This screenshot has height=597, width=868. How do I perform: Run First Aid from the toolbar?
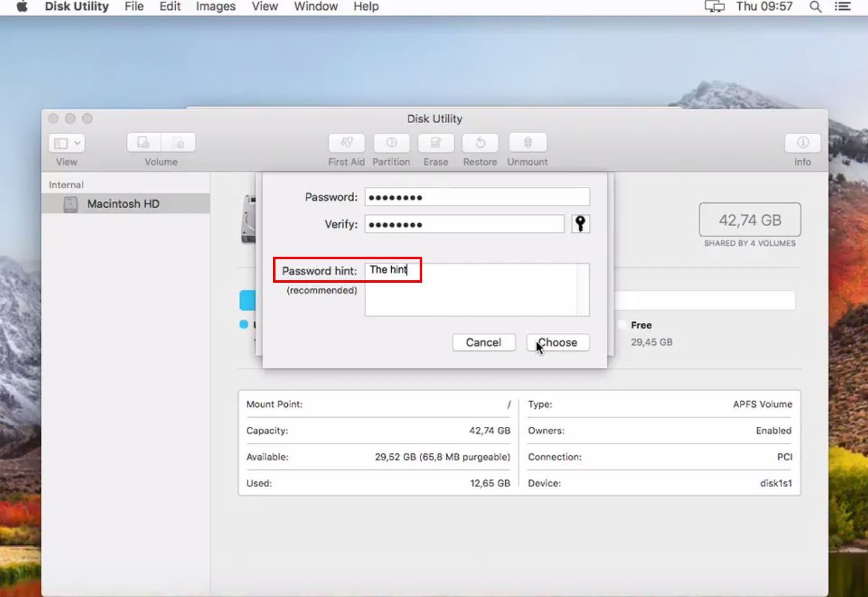click(347, 143)
